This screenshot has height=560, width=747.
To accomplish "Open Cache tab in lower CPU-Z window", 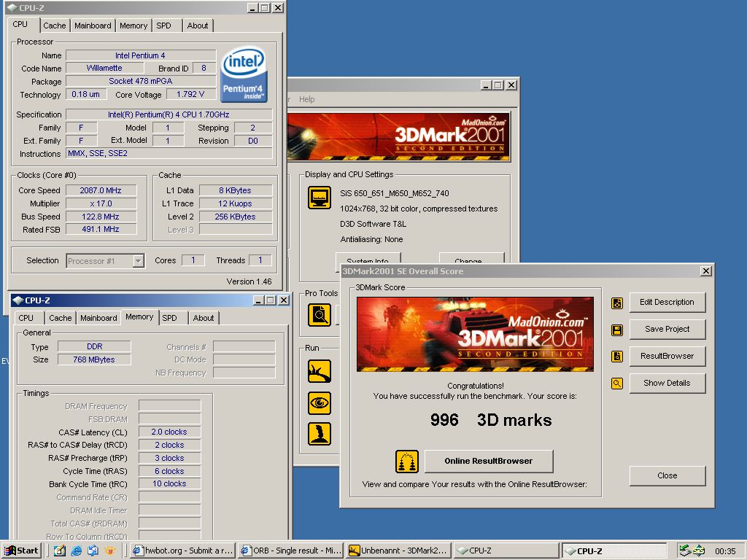I will point(60,318).
